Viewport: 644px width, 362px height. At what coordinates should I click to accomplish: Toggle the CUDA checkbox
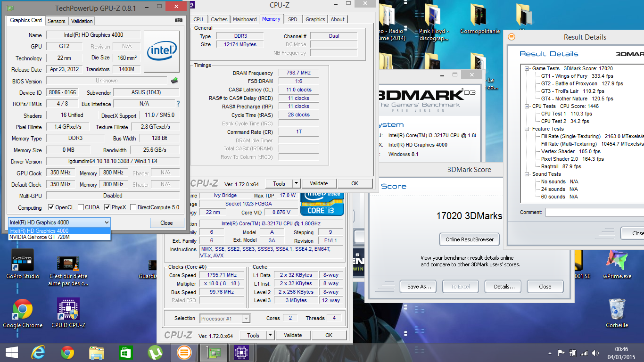pos(81,207)
